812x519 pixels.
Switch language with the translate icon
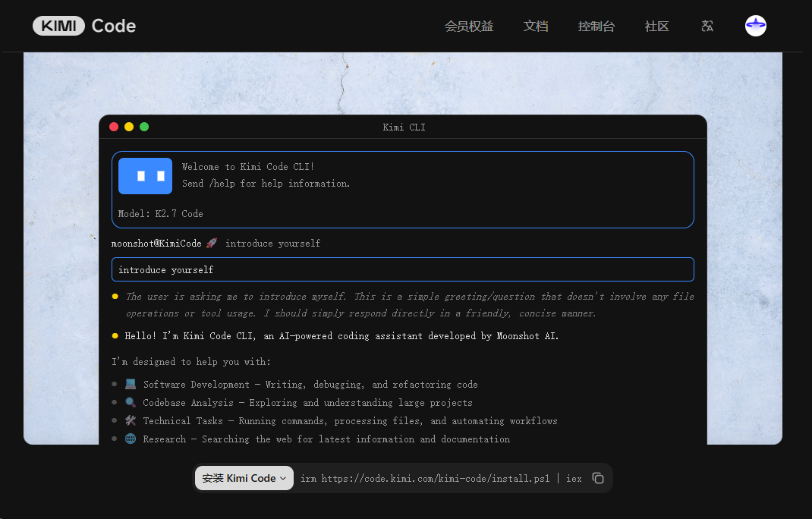point(707,26)
